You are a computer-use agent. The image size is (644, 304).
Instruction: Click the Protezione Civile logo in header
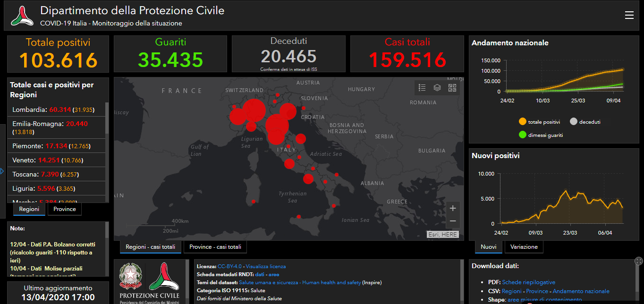(22, 16)
